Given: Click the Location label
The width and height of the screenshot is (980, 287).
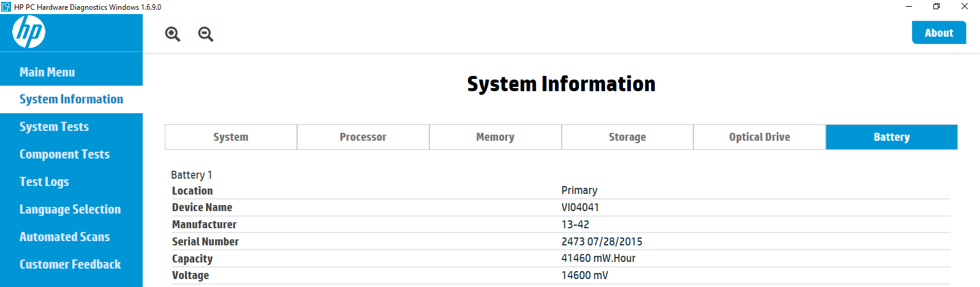Looking at the screenshot, I should [x=192, y=191].
